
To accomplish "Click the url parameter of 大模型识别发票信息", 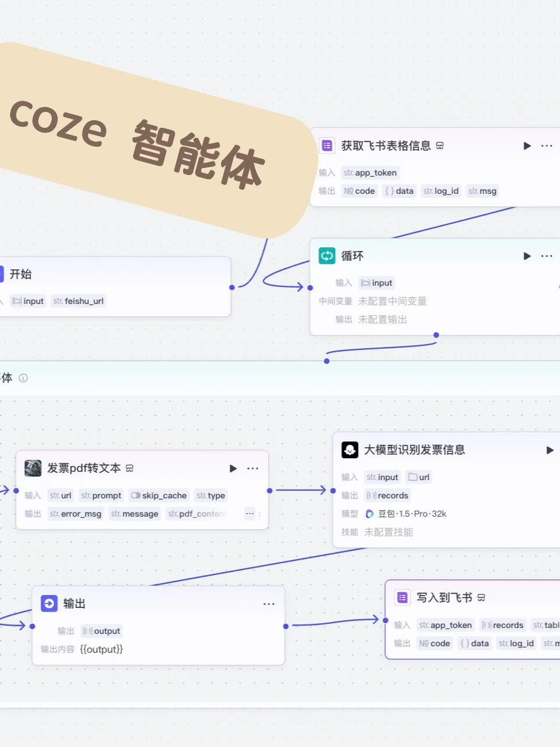I will pyautogui.click(x=419, y=477).
